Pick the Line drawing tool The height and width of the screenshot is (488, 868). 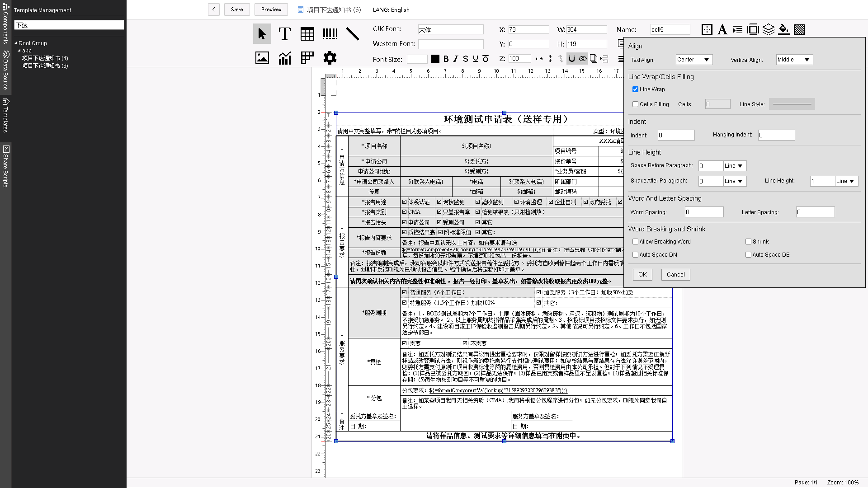pyautogui.click(x=353, y=34)
